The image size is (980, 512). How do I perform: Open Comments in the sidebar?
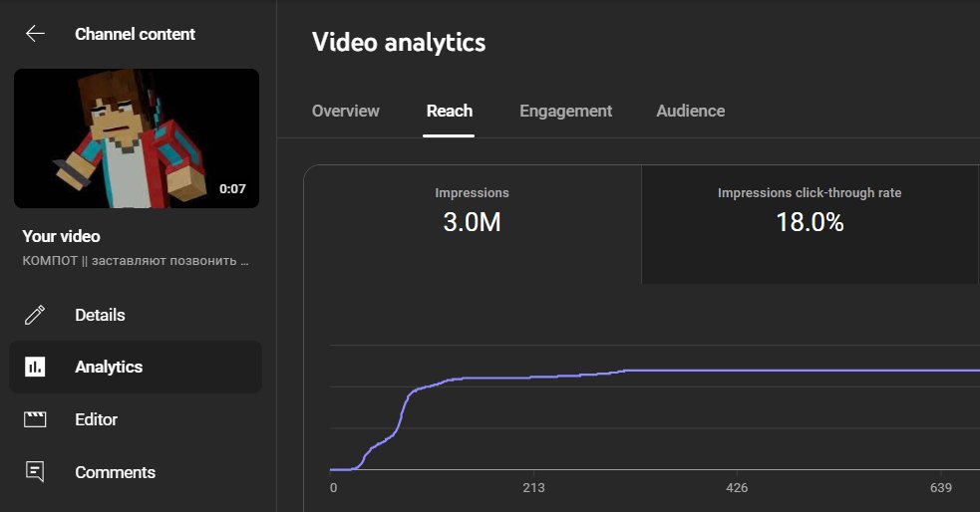[136, 472]
